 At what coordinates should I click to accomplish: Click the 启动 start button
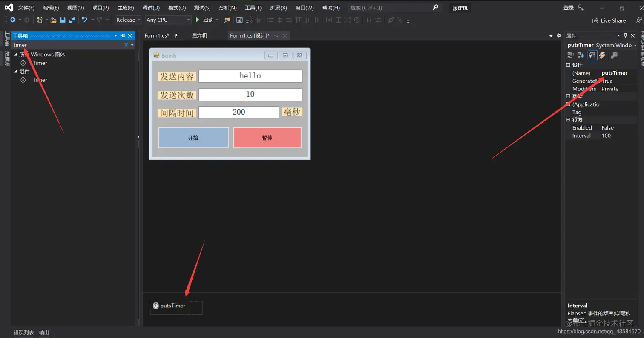208,20
